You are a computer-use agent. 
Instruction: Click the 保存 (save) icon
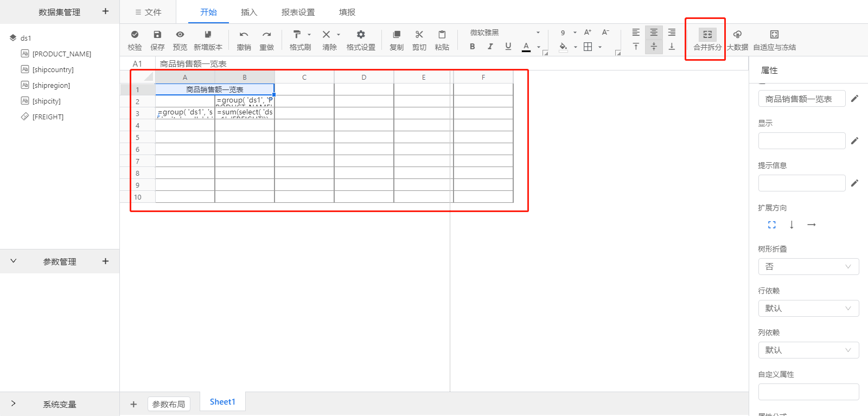tap(157, 35)
